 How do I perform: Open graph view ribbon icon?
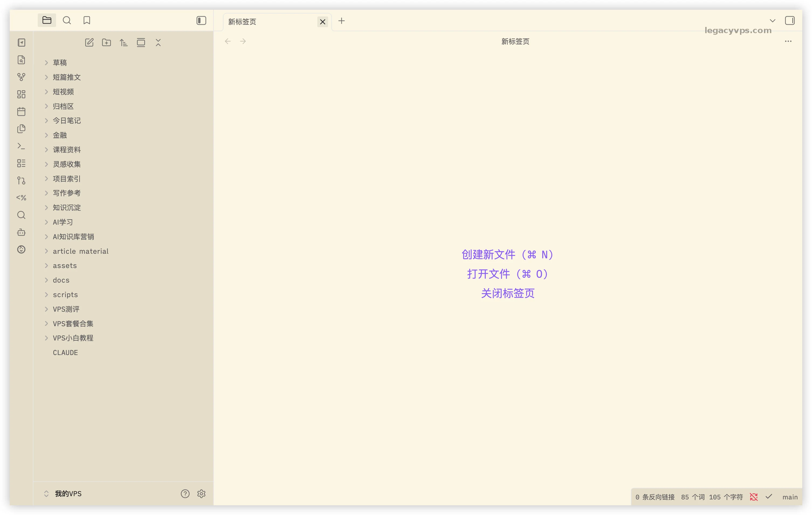[21, 77]
